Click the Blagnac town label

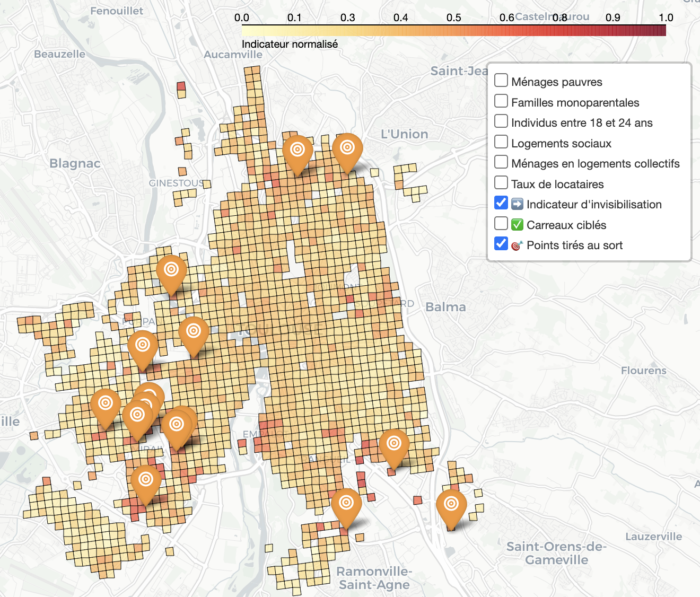point(75,163)
